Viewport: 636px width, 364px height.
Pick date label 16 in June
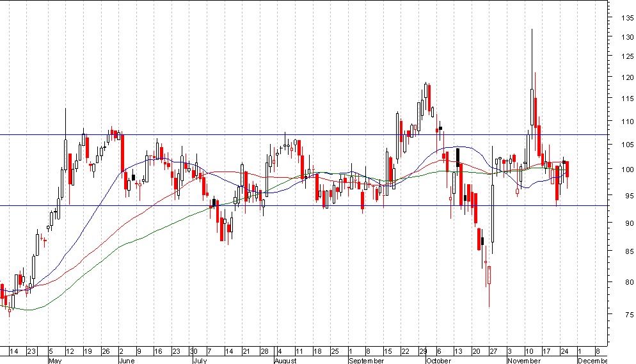coord(158,351)
